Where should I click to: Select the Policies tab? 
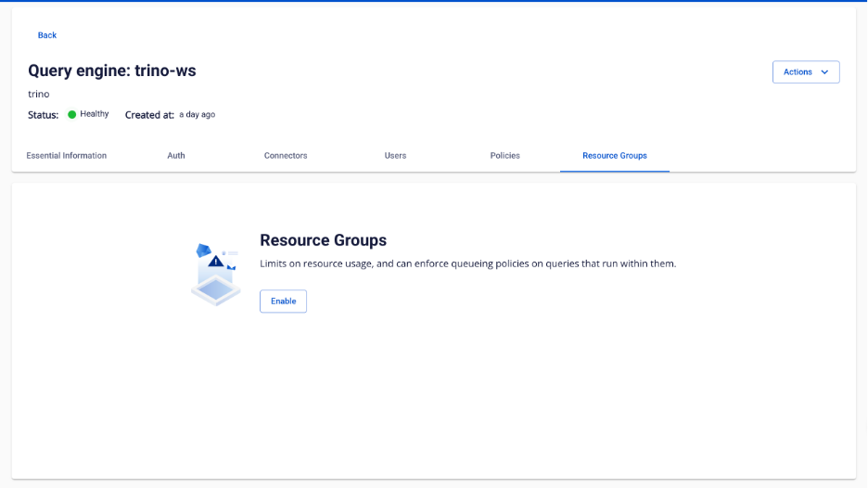(504, 156)
